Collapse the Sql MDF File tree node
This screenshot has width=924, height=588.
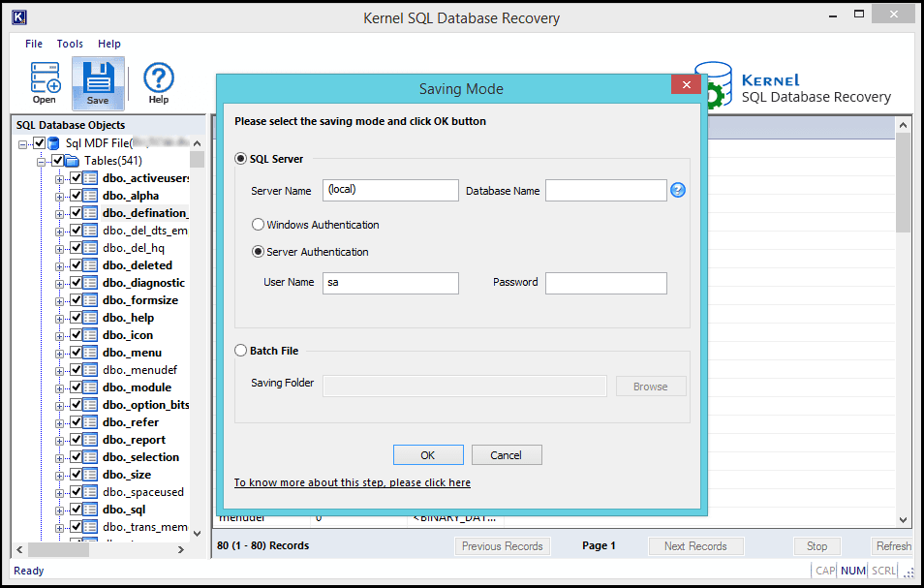(22, 144)
